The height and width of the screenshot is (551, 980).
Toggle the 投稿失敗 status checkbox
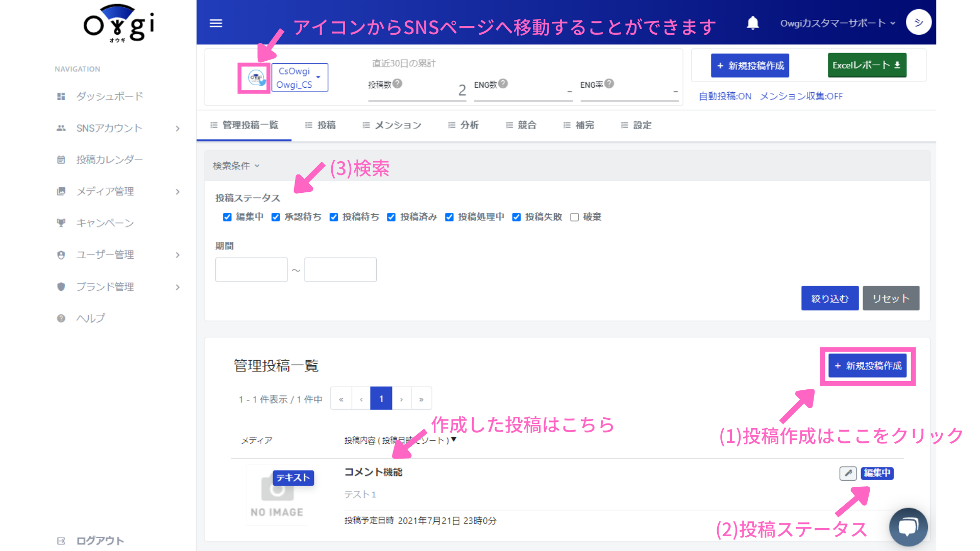coord(517,217)
